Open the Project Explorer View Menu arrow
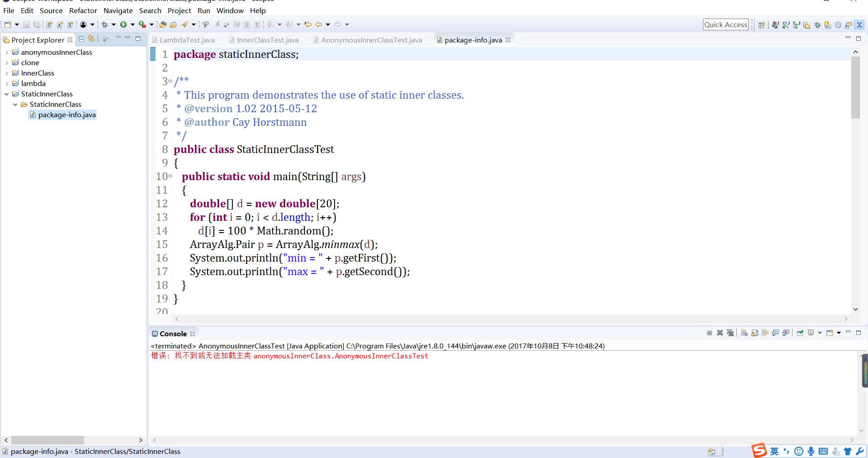 [118, 38]
